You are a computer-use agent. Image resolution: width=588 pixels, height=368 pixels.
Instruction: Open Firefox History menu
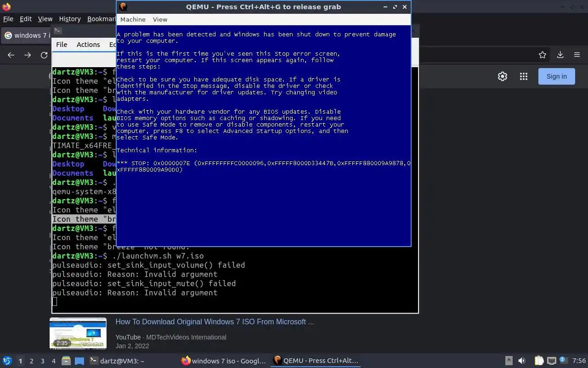click(70, 19)
